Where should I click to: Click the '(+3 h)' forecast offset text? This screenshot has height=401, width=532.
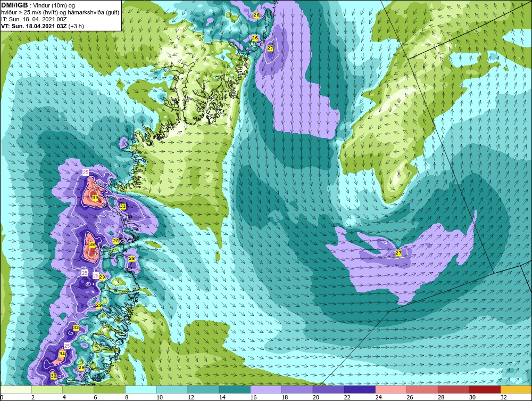76,26
